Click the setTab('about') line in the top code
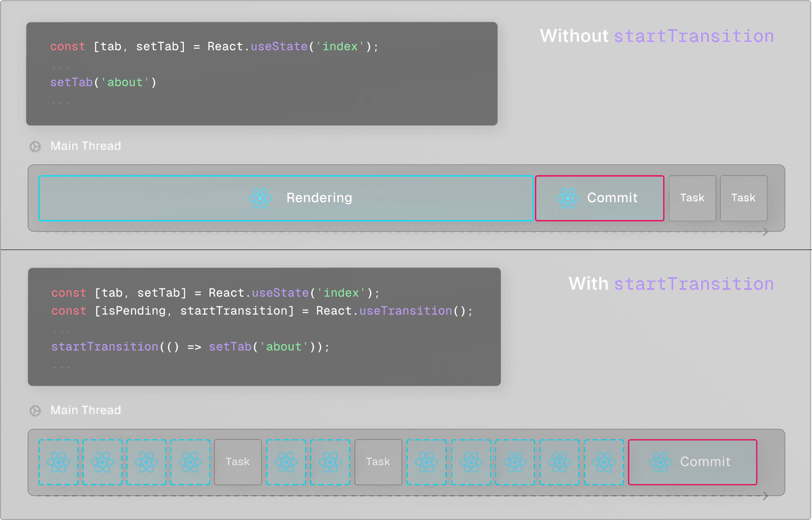The height and width of the screenshot is (520, 812). tap(103, 82)
